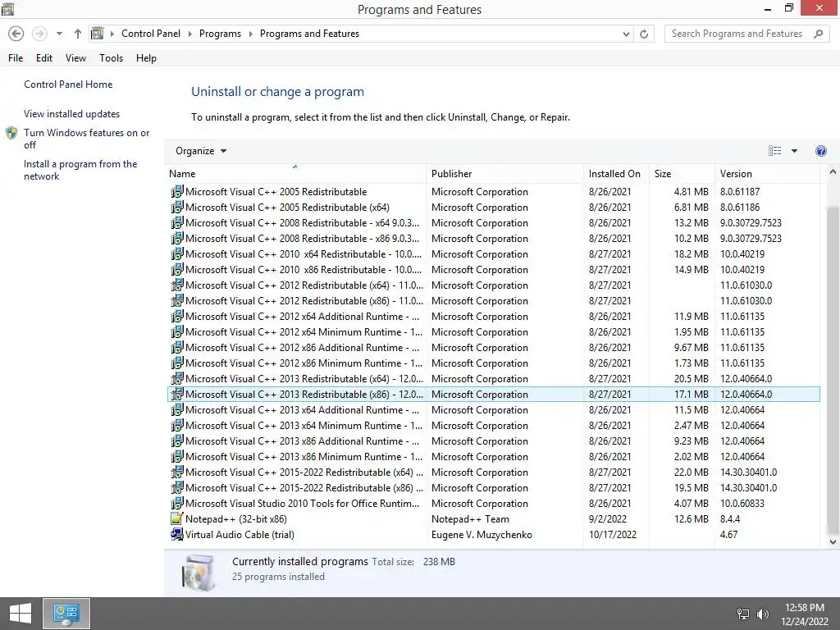Click the search magnifier icon
This screenshot has width=840, height=630.
pyautogui.click(x=818, y=34)
